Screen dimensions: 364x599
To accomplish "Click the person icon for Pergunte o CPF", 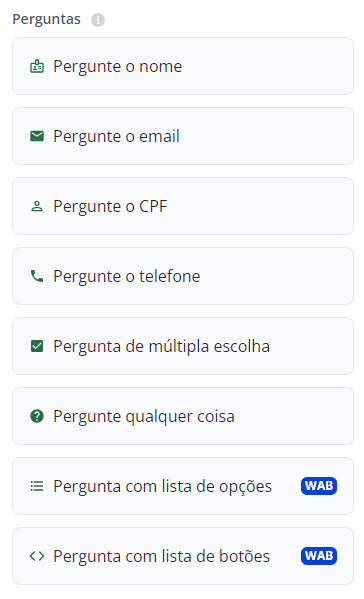I will click(x=37, y=206).
